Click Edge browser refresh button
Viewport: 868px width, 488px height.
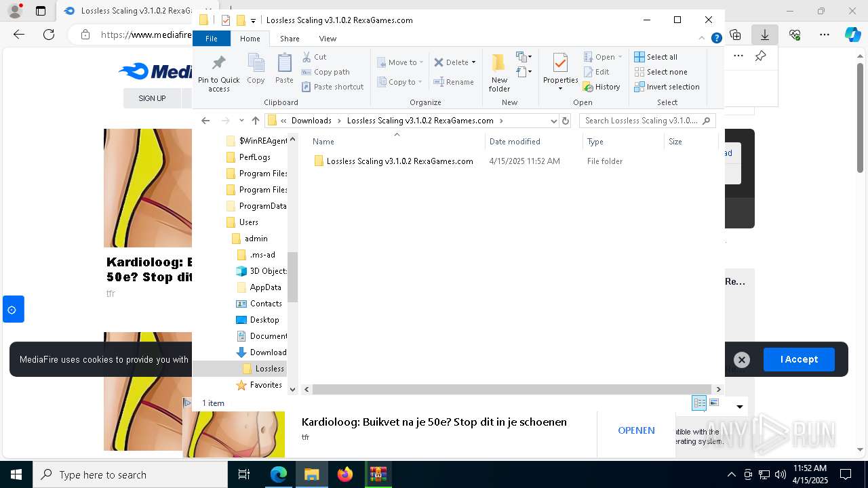[x=49, y=35]
